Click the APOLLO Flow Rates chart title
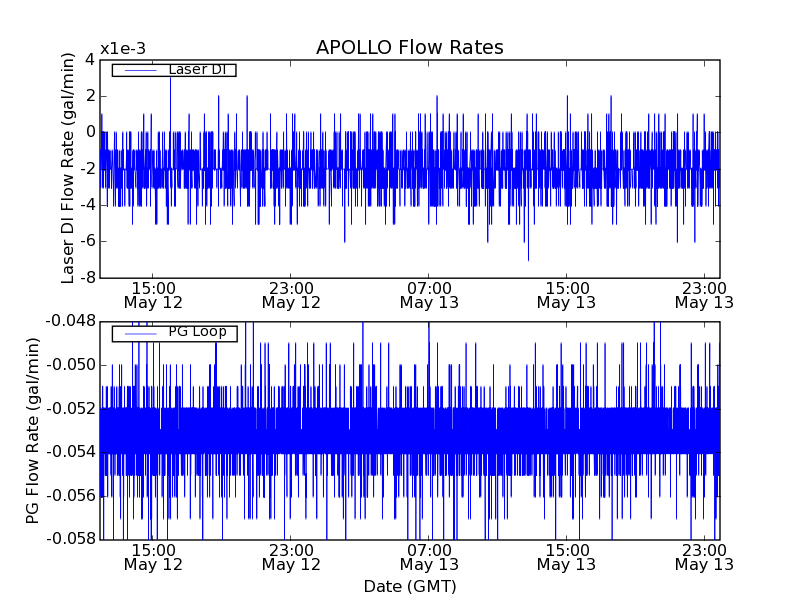 [x=409, y=48]
